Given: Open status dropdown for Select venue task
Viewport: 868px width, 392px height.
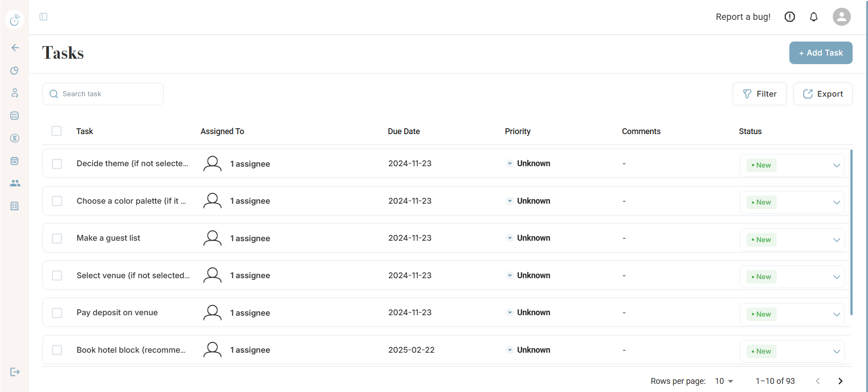Looking at the screenshot, I should tap(792, 277).
